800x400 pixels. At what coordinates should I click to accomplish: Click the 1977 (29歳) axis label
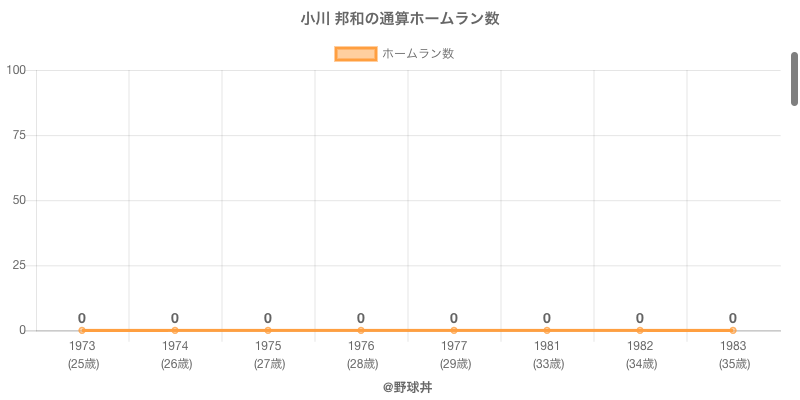click(x=454, y=355)
